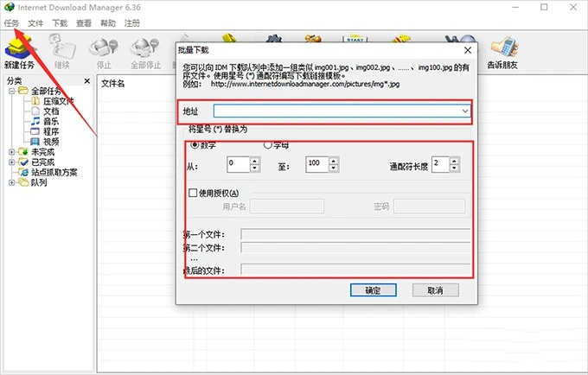Screen dimensions: 588x375
Task: Select the 队列 tree label
Action: [39, 183]
